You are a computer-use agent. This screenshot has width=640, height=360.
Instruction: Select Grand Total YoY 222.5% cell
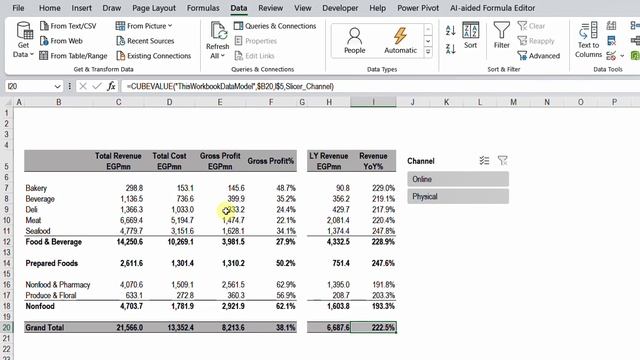pyautogui.click(x=373, y=327)
